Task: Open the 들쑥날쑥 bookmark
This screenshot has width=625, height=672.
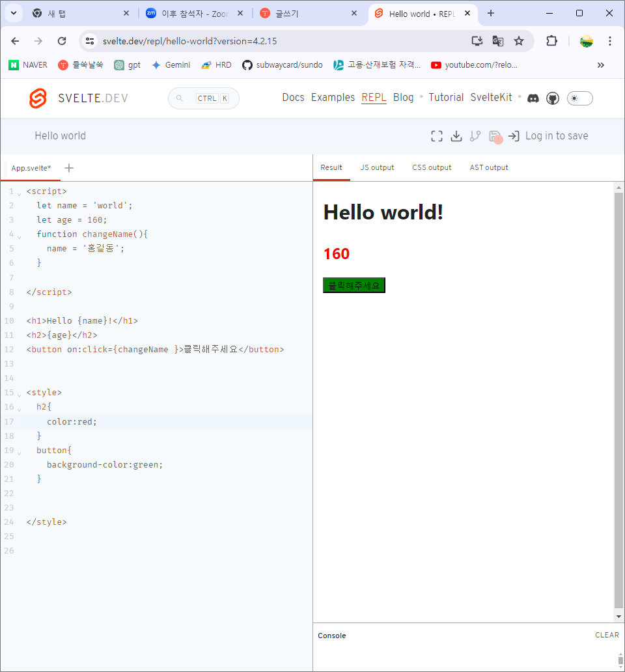Action: [81, 65]
